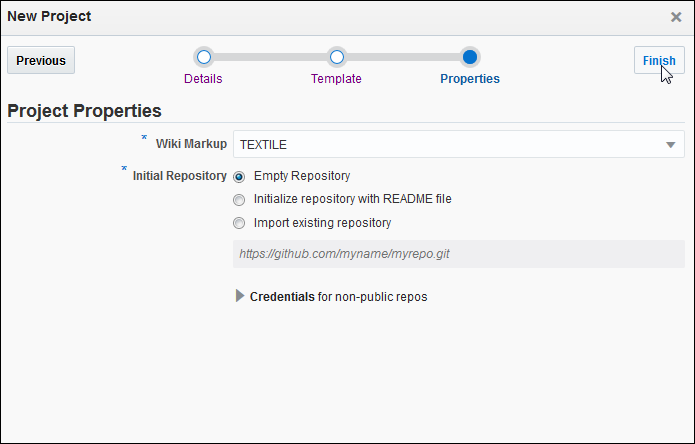Click the repository URL input field
Screen dimensions: 695x444
pos(458,254)
